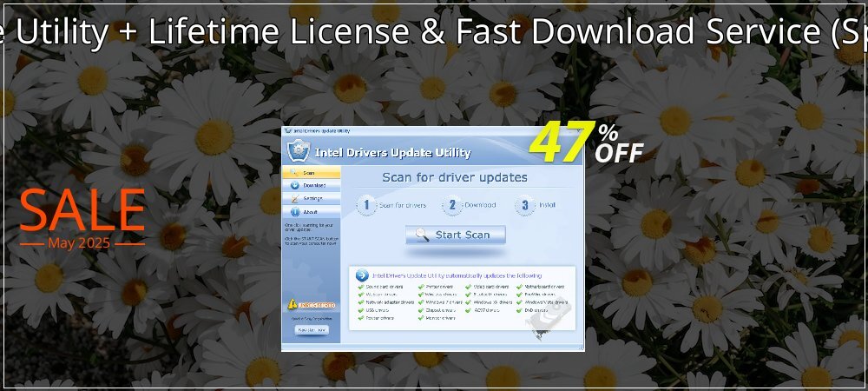Click the blue arrow icon in info panel
Viewport: 868px width, 391px height.
pos(362,275)
